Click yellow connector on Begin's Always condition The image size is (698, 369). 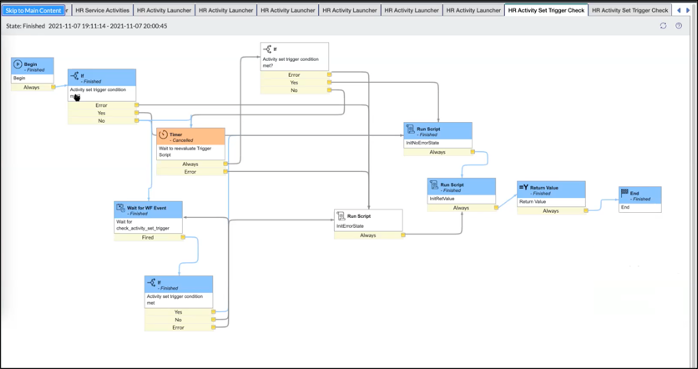pos(53,87)
